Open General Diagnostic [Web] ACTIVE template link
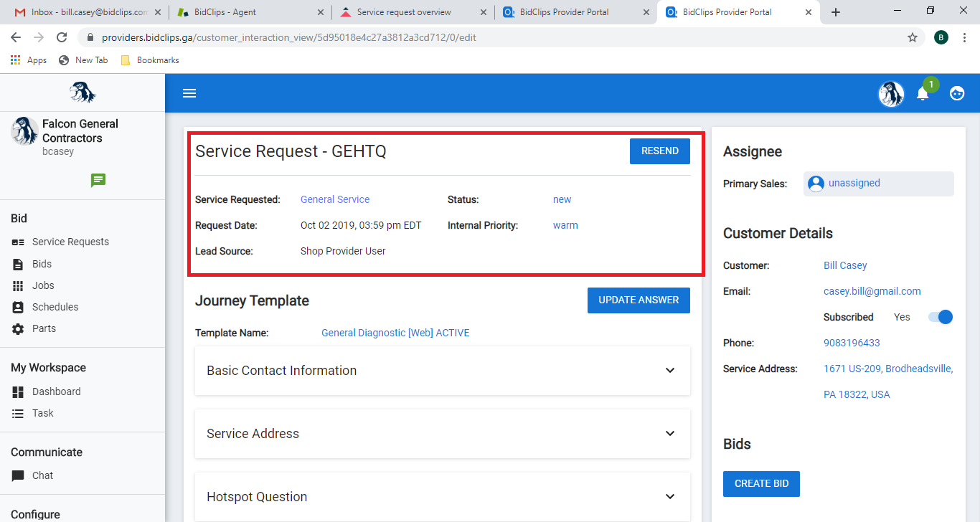The height and width of the screenshot is (522, 980). [395, 333]
